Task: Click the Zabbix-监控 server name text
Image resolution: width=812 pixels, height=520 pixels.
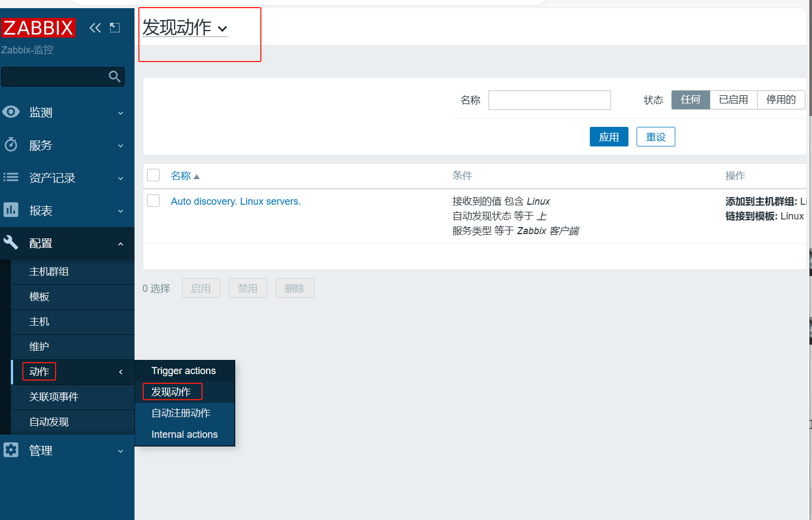Action: (x=27, y=50)
